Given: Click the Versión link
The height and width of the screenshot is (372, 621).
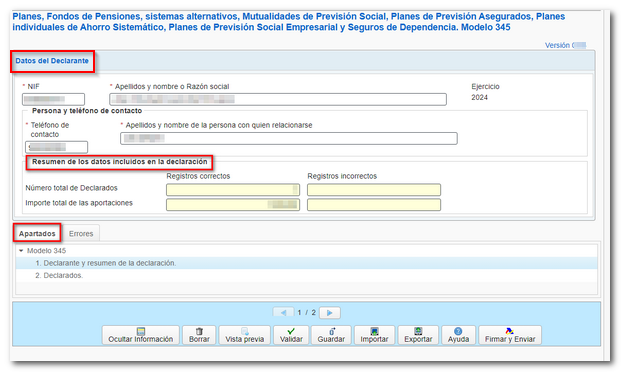Looking at the screenshot, I should coord(565,45).
